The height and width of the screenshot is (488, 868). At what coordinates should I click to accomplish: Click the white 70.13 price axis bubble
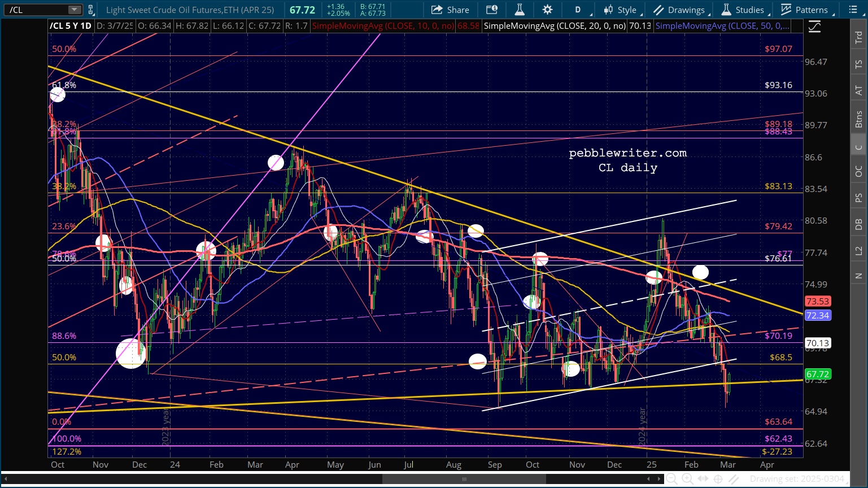pos(818,343)
